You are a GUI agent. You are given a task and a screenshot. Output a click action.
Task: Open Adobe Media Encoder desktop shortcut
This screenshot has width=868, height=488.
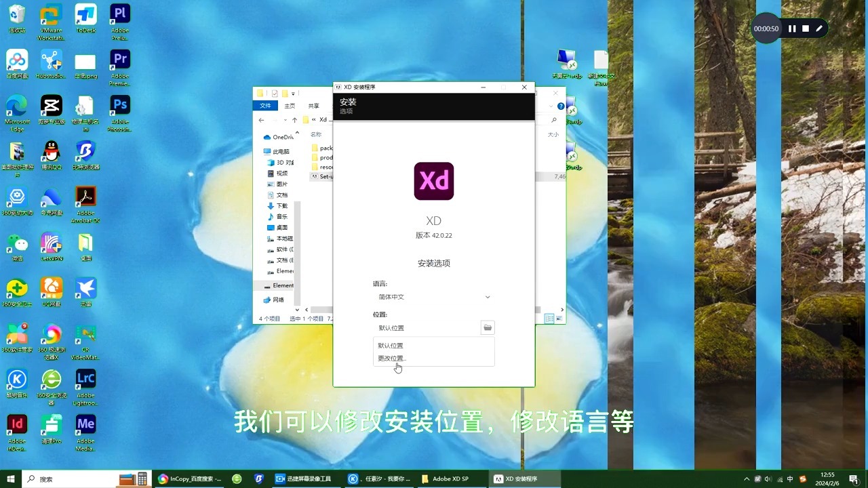tap(85, 432)
